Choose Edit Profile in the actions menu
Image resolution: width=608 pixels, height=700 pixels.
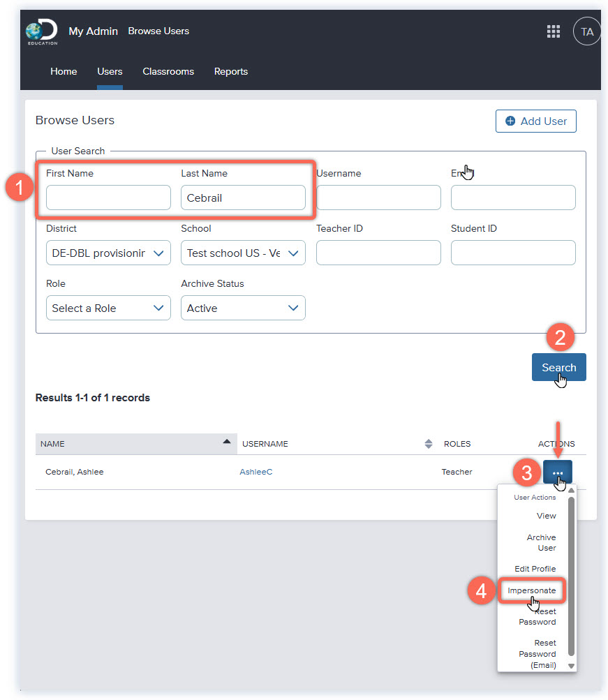point(535,569)
